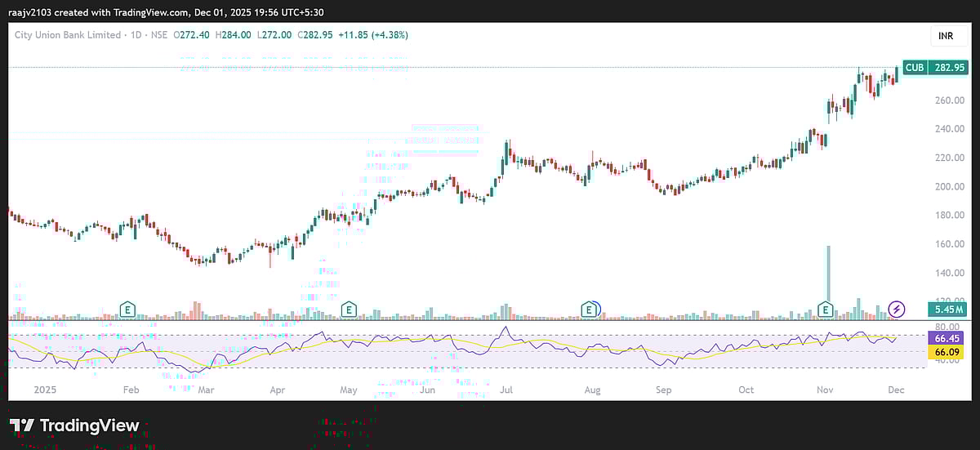The height and width of the screenshot is (450, 980).
Task: Click the yellow 66.09 RSI average label
Action: click(950, 352)
